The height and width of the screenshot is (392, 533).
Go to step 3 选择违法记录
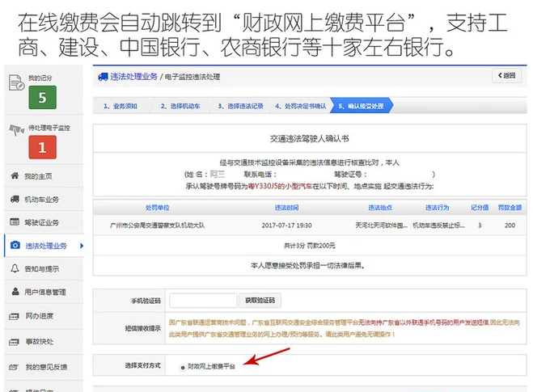tap(241, 106)
